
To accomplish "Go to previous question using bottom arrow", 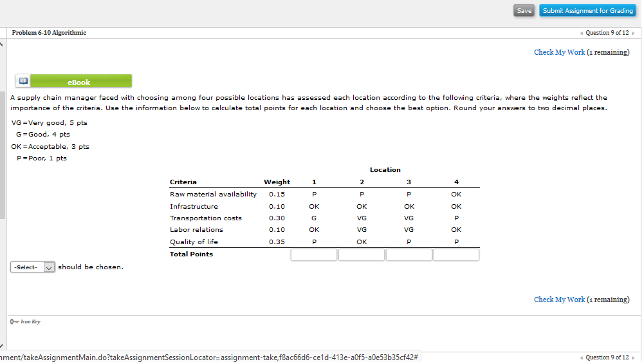I will 582,357.
